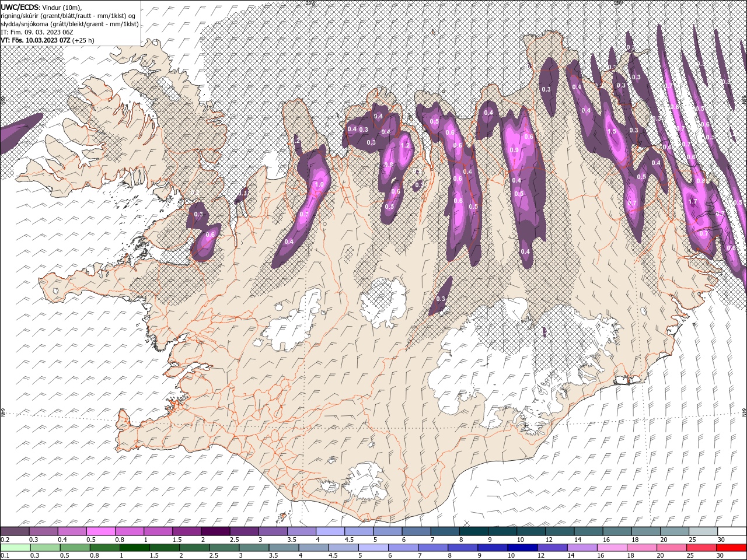This screenshot has width=747, height=560.
Task: Select top legend swatch between 3 and 3.5
Action: (273, 531)
